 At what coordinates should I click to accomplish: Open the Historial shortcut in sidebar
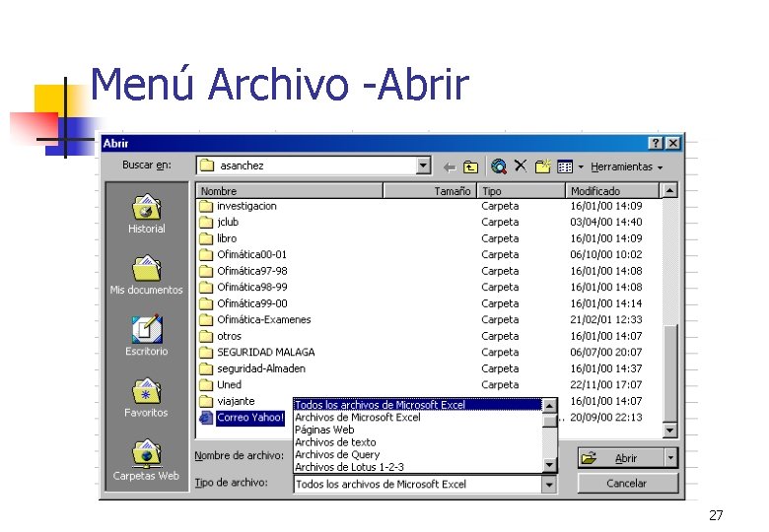[x=146, y=214]
